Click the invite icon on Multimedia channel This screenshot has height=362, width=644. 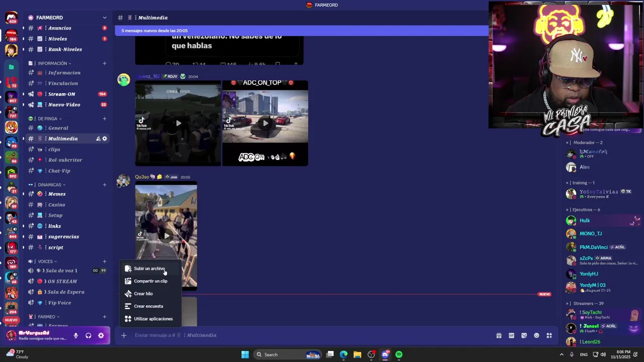pyautogui.click(x=98, y=139)
